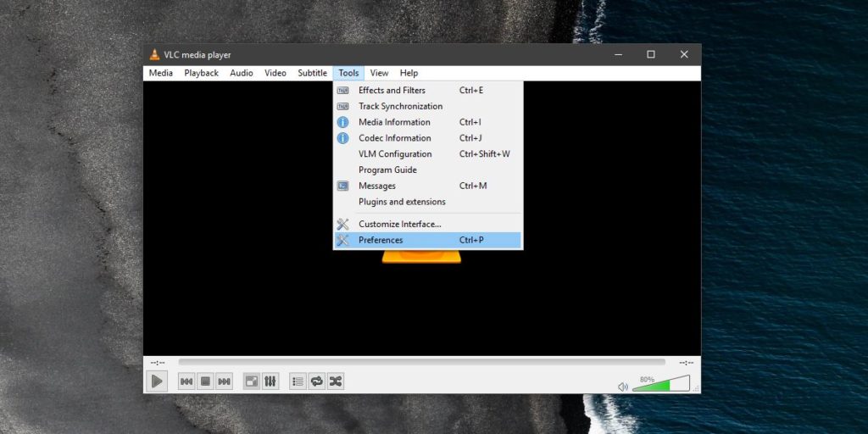The width and height of the screenshot is (868, 434).
Task: Skip to previous media track
Action: point(186,381)
